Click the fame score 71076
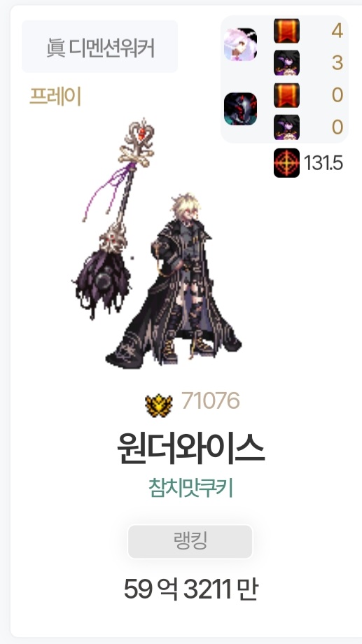Screen dimensions: 362x644 pyautogui.click(x=210, y=400)
